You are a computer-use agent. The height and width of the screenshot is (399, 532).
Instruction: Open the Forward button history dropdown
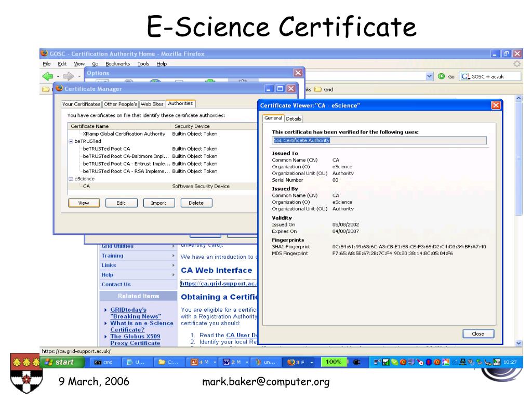79,77
